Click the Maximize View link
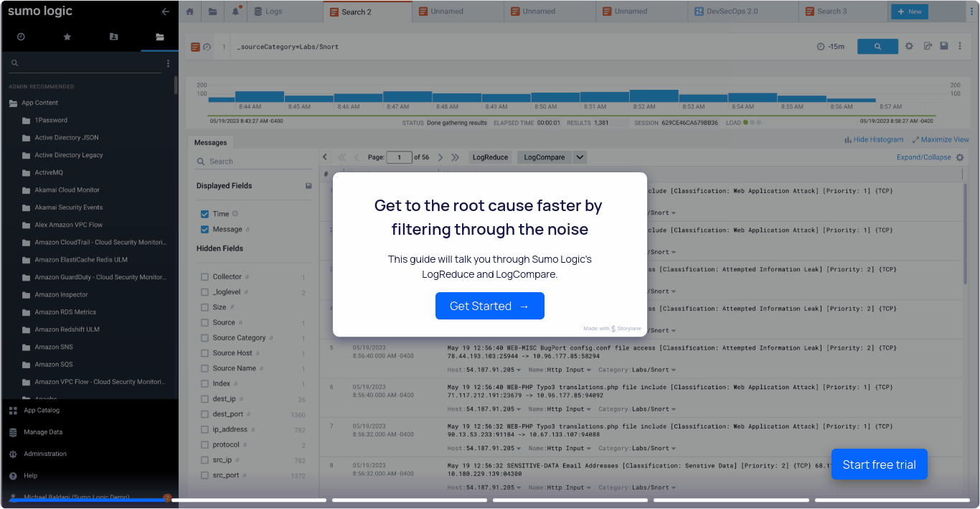Image resolution: width=980 pixels, height=509 pixels. pos(941,140)
